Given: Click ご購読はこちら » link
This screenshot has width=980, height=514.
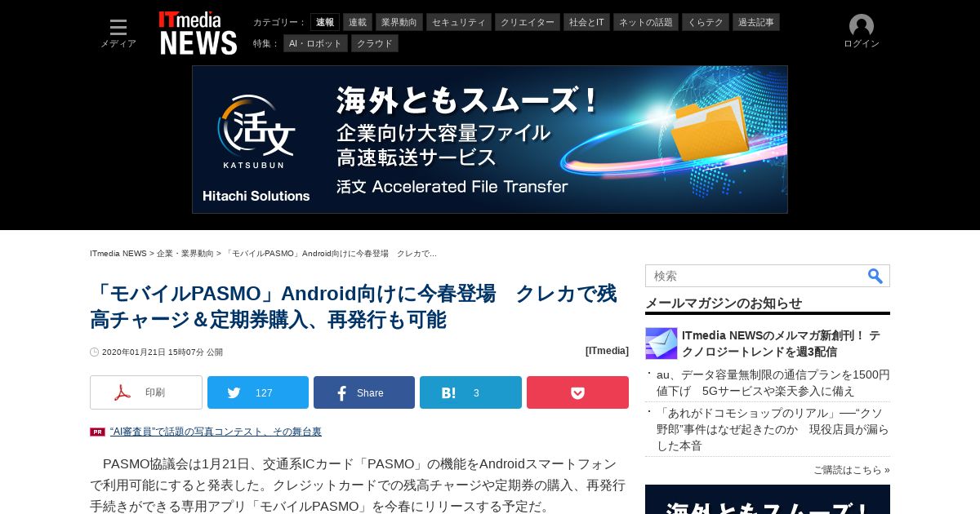Looking at the screenshot, I should (851, 470).
